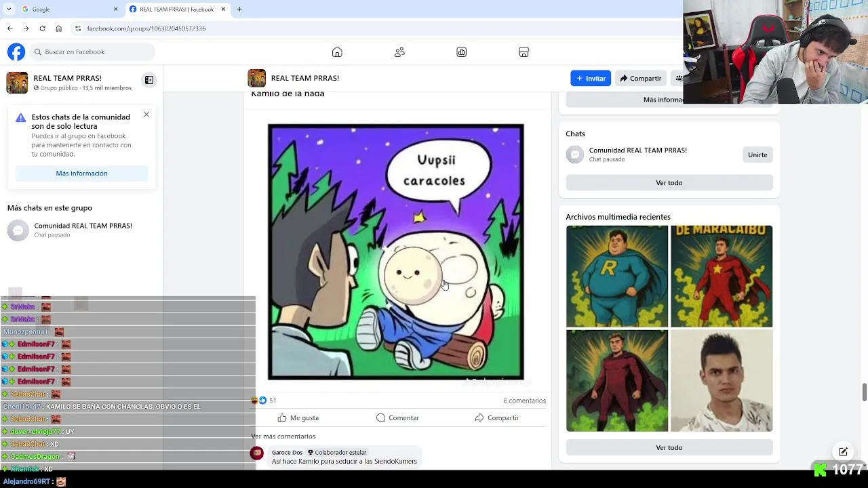The image size is (868, 488).
Task: Close the read-only chats notice
Action: [146, 115]
